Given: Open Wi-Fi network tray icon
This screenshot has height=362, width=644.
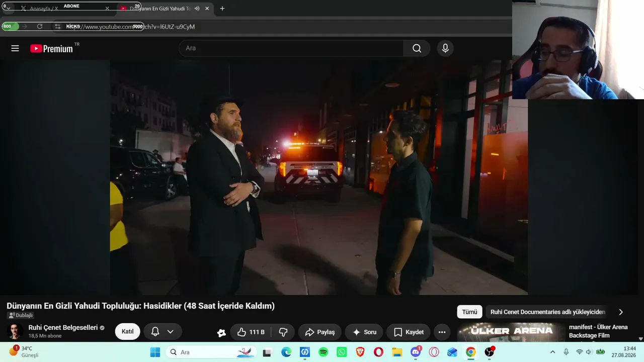Looking at the screenshot, I should (x=580, y=352).
